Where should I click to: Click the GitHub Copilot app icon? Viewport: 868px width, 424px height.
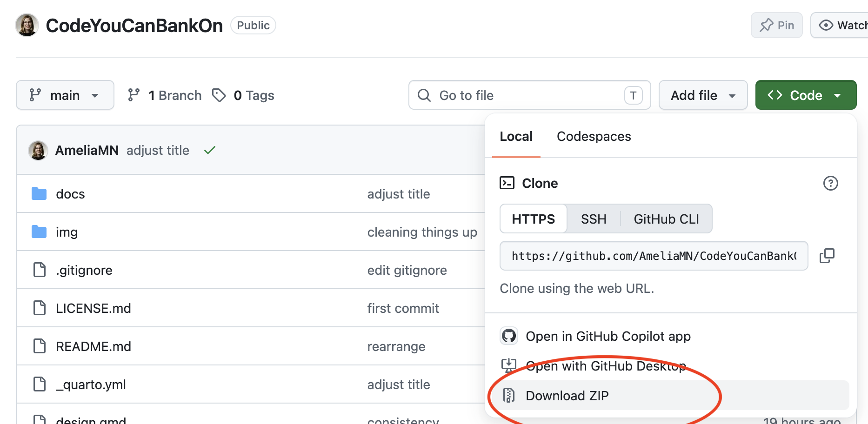click(x=509, y=336)
